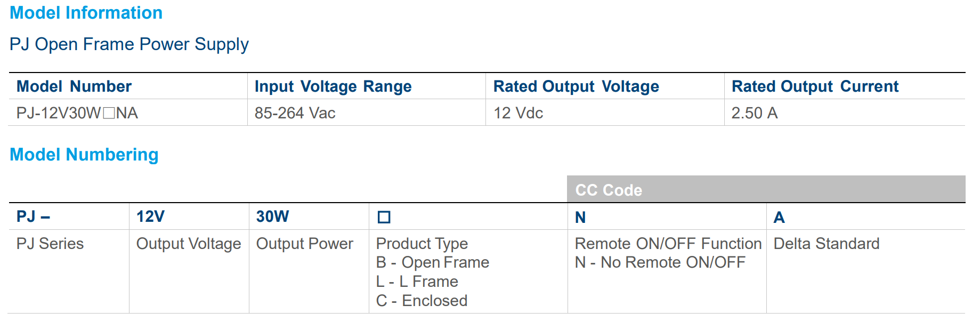Click the "Input Voltage Range" column header
This screenshot has width=980, height=321.
pyautogui.click(x=333, y=86)
